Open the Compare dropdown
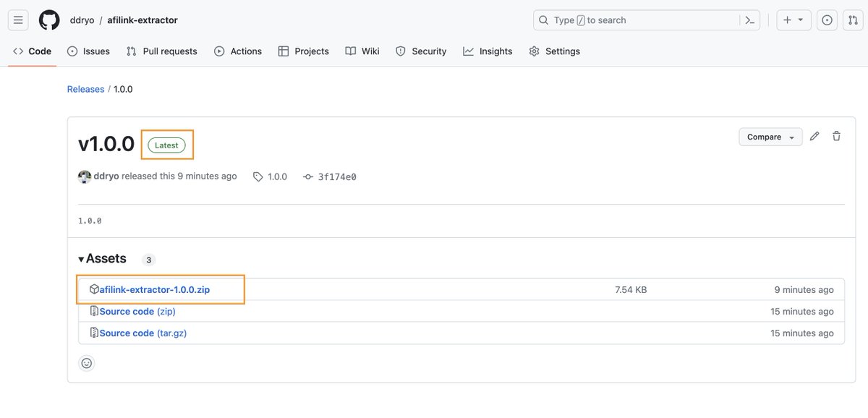The height and width of the screenshot is (418, 868). click(770, 137)
